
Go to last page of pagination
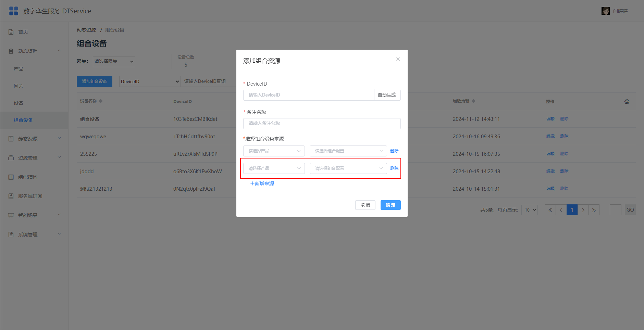(x=594, y=210)
